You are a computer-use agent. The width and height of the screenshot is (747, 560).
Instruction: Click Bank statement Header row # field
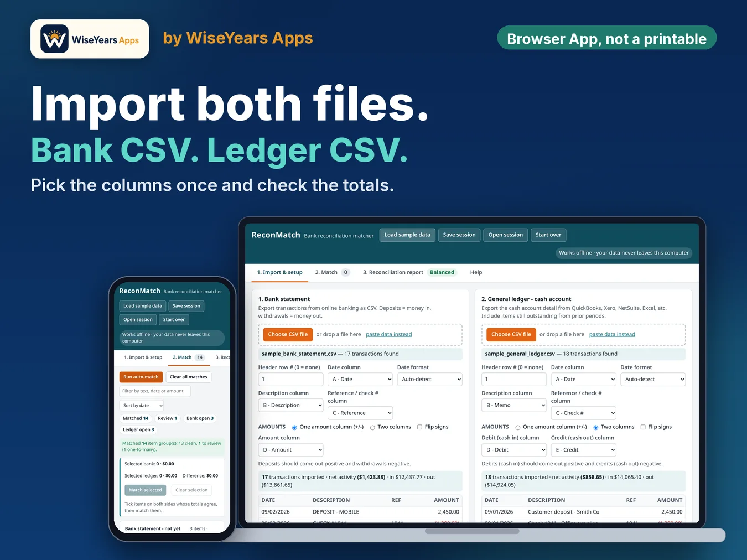click(290, 379)
